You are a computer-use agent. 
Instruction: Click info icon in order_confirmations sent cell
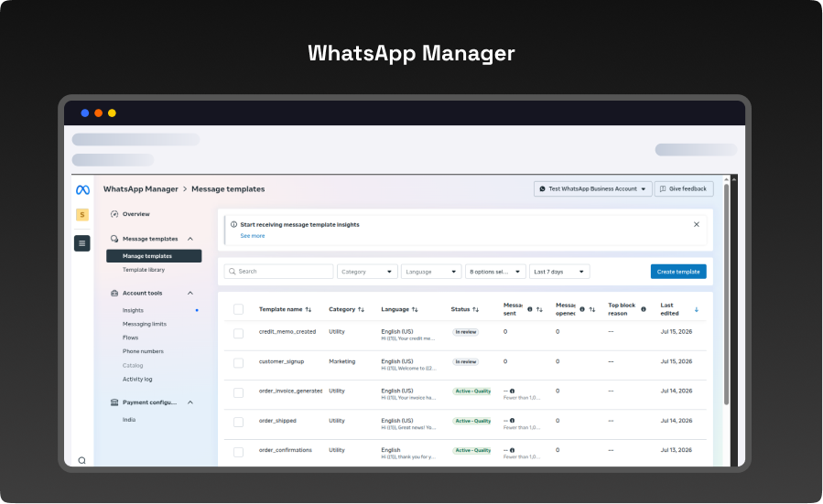pyautogui.click(x=513, y=451)
